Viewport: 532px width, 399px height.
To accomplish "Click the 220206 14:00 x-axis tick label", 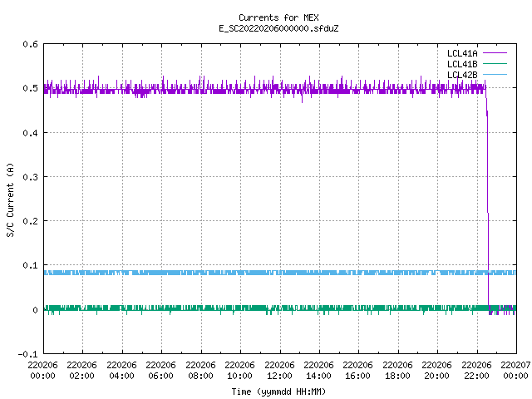I will [x=318, y=370].
